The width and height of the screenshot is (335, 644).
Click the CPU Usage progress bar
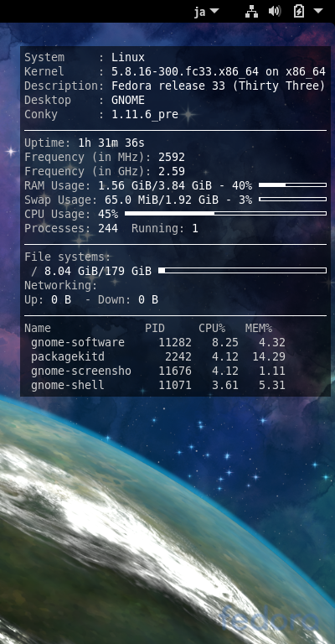(225, 214)
